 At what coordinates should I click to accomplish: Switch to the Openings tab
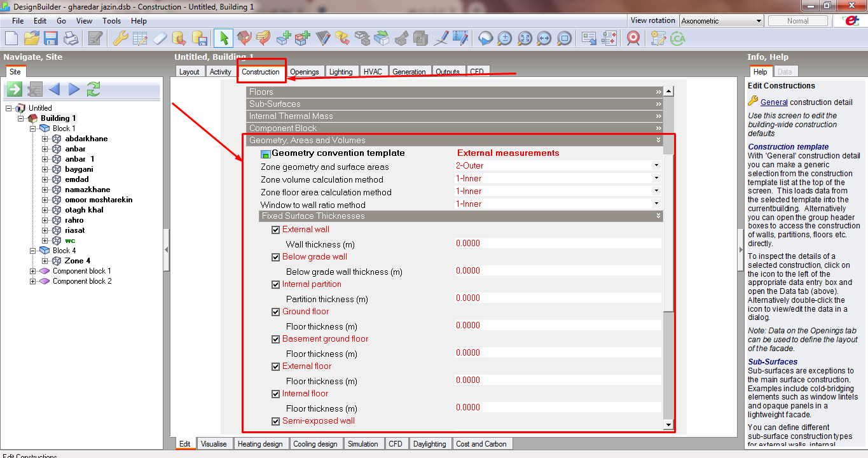click(x=305, y=72)
